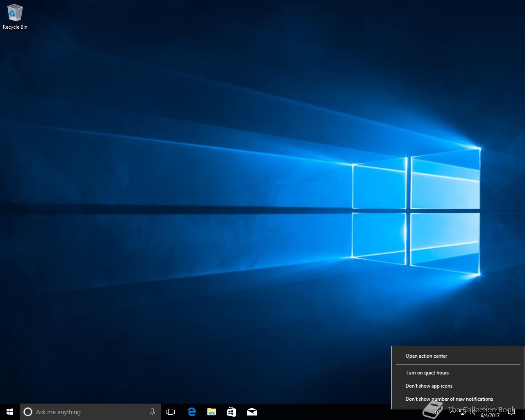Click the Cortana circle icon
The height and width of the screenshot is (420, 525).
[x=28, y=412]
